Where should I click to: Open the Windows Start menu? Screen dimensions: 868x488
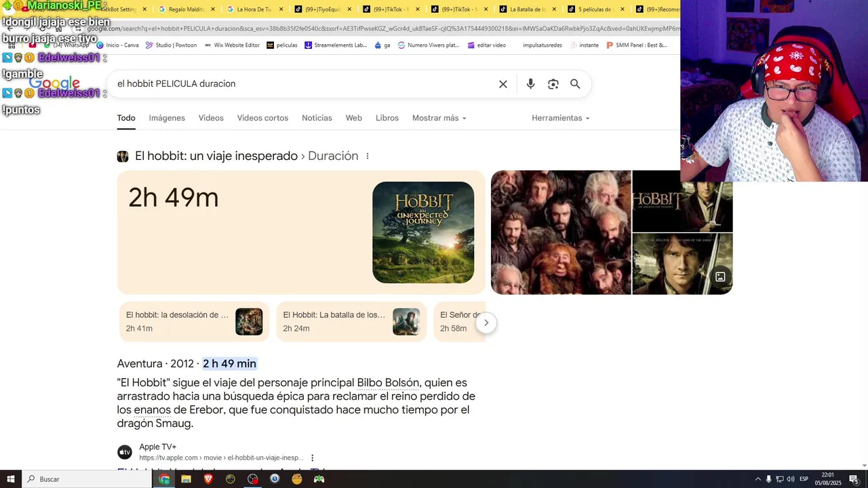[10, 479]
